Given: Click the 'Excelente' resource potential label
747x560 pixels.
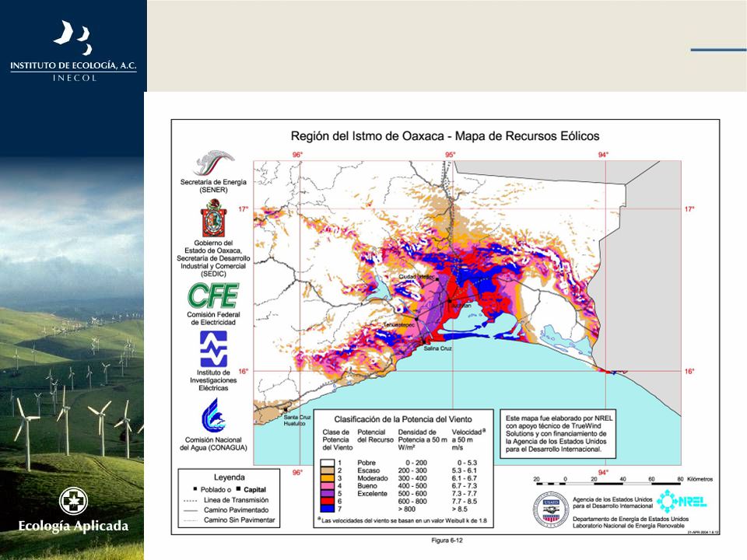Looking at the screenshot, I should (x=372, y=493).
